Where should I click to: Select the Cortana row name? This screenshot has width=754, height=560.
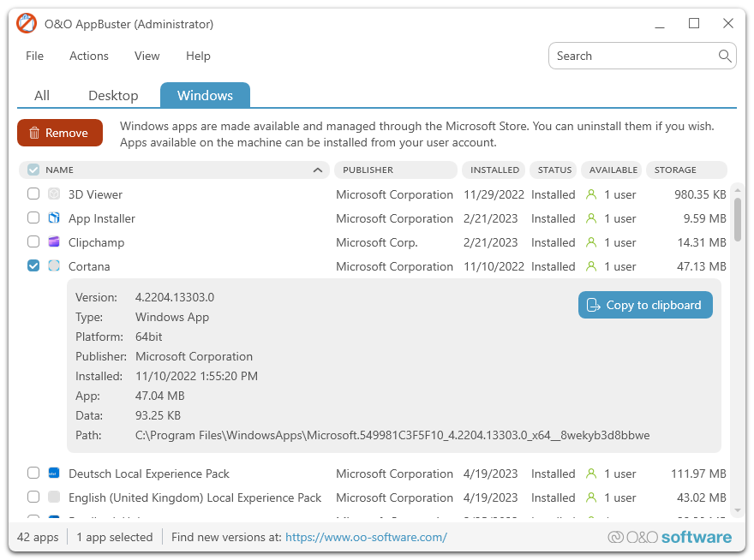coord(89,266)
